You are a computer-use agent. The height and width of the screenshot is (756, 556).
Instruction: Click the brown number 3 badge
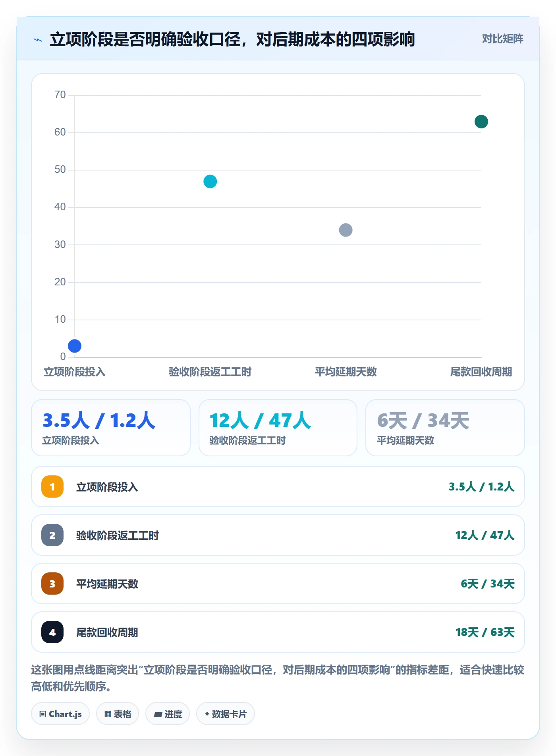tap(52, 583)
